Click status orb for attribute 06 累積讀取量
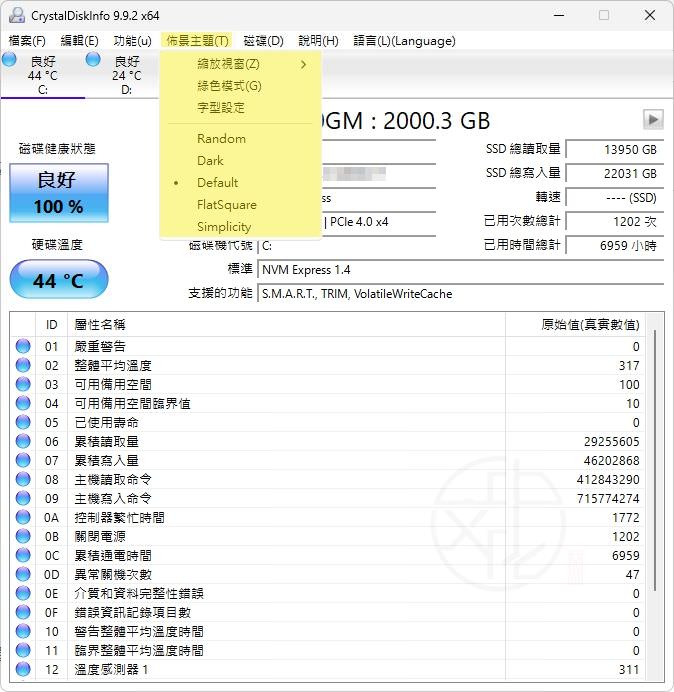 coord(23,441)
